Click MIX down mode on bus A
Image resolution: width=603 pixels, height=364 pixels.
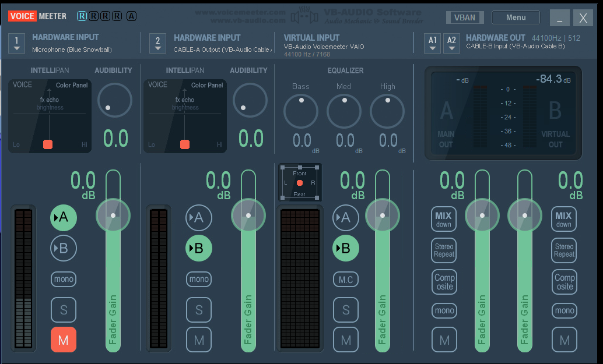444,219
